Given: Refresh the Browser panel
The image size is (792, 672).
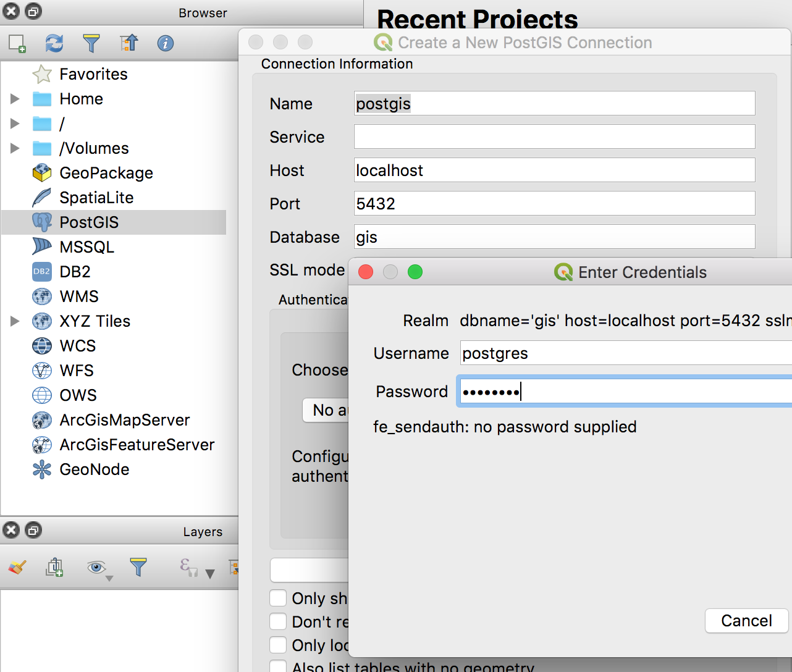Looking at the screenshot, I should (x=54, y=43).
